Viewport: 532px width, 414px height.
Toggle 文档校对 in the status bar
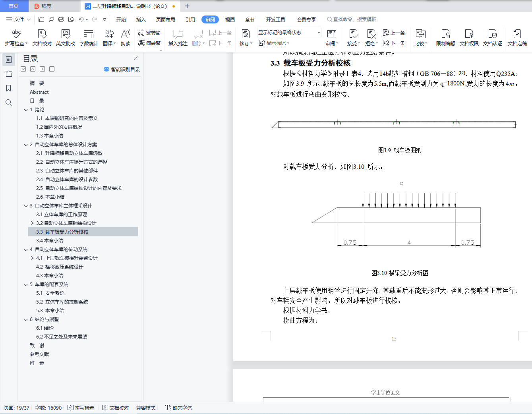tap(116, 408)
